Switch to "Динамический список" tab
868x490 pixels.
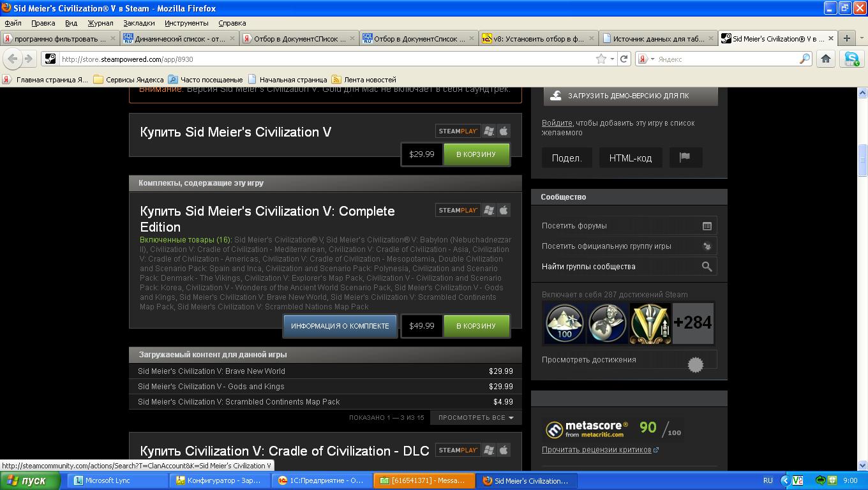(179, 38)
